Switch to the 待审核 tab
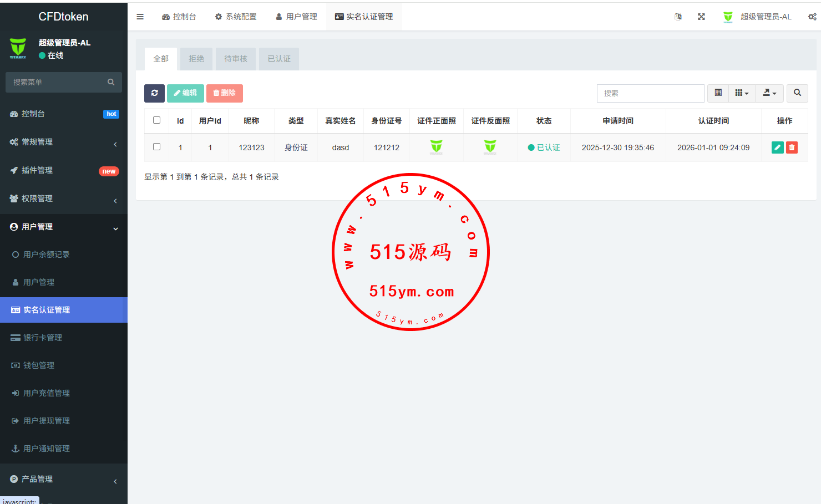The width and height of the screenshot is (821, 504). coord(236,59)
